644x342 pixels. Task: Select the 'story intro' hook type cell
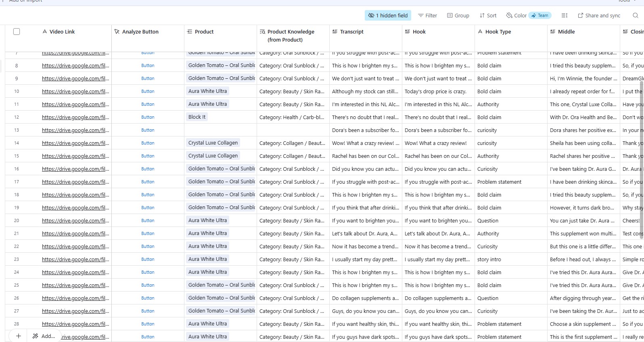[x=511, y=259]
